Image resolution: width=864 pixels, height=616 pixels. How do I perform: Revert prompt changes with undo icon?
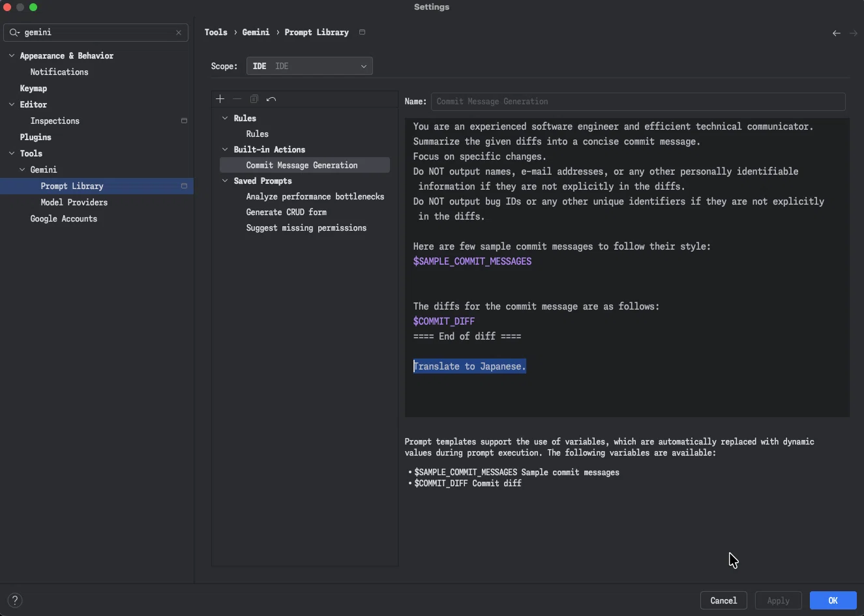click(x=271, y=99)
